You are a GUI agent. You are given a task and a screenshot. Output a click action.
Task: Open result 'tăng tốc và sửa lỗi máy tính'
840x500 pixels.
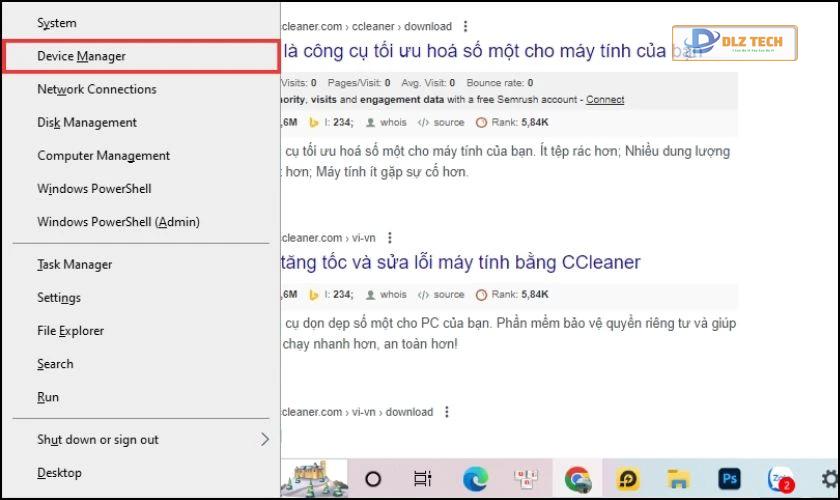pyautogui.click(x=461, y=263)
